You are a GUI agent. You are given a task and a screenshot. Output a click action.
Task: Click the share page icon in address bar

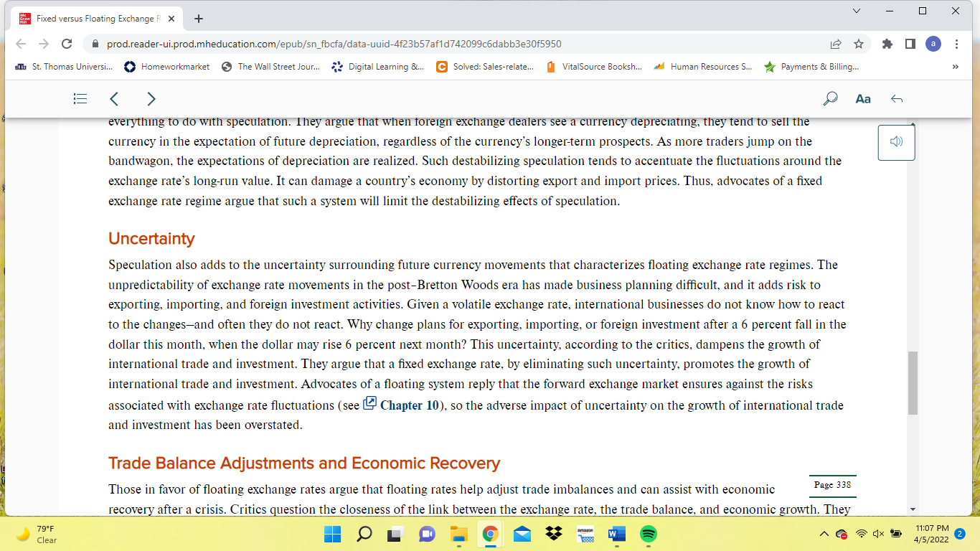(x=836, y=44)
